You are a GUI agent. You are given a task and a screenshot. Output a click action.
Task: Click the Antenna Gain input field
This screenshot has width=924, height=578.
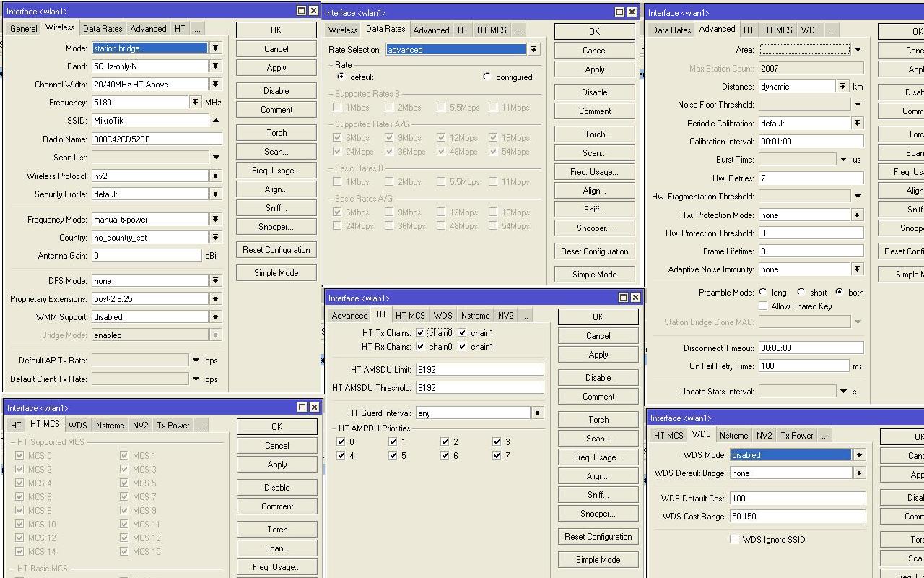[x=147, y=255]
